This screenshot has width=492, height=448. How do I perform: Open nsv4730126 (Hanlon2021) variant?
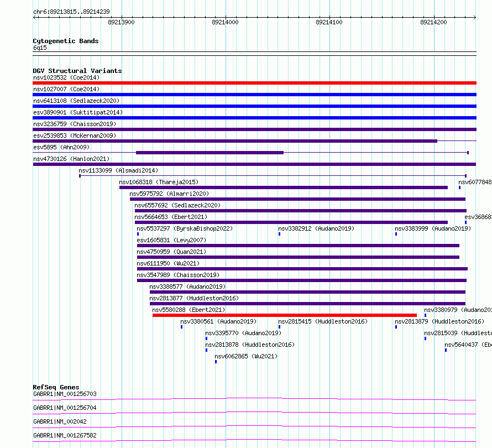click(x=71, y=159)
